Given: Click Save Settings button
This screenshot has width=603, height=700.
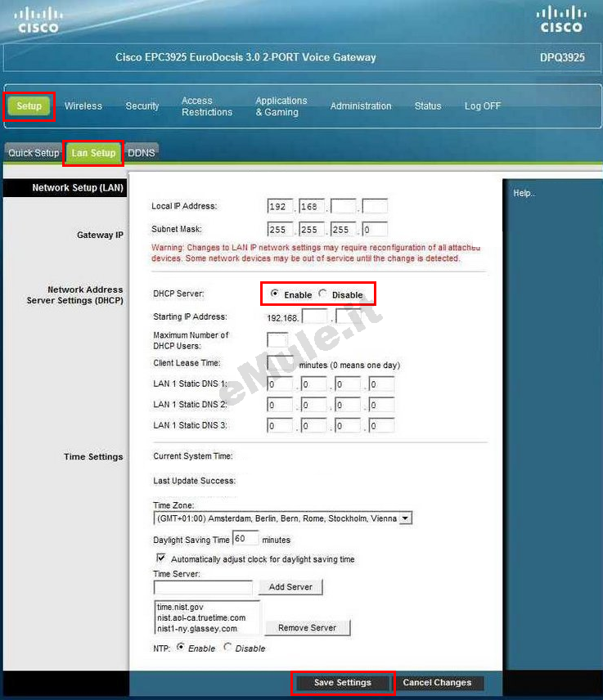Looking at the screenshot, I should (343, 683).
